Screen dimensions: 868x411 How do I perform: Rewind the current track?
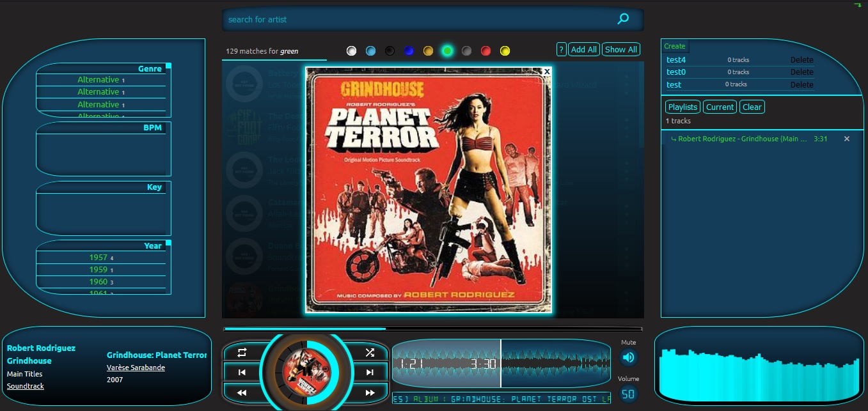[x=242, y=392]
